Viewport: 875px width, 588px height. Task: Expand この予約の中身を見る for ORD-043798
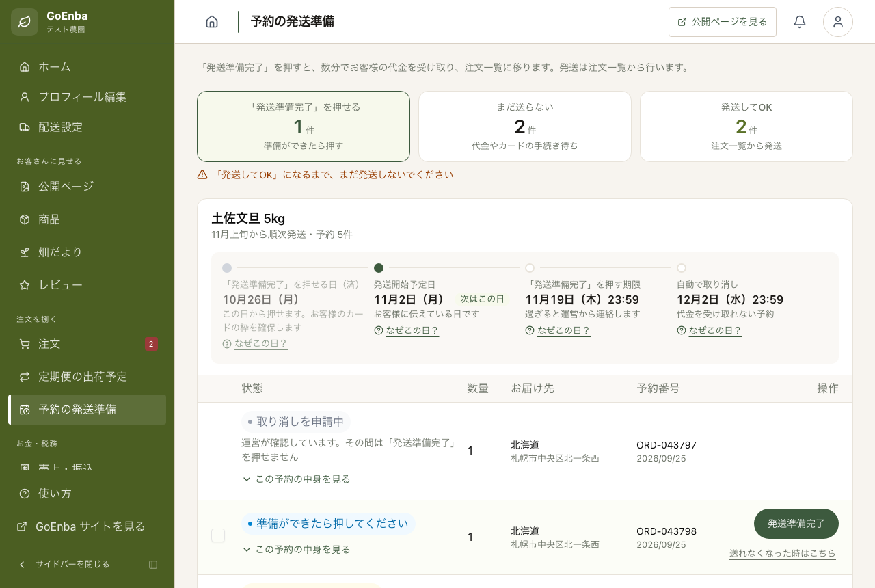click(296, 550)
